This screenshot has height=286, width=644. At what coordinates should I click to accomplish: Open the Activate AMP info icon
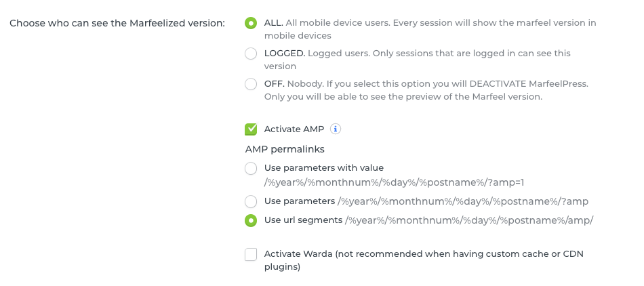(x=336, y=129)
